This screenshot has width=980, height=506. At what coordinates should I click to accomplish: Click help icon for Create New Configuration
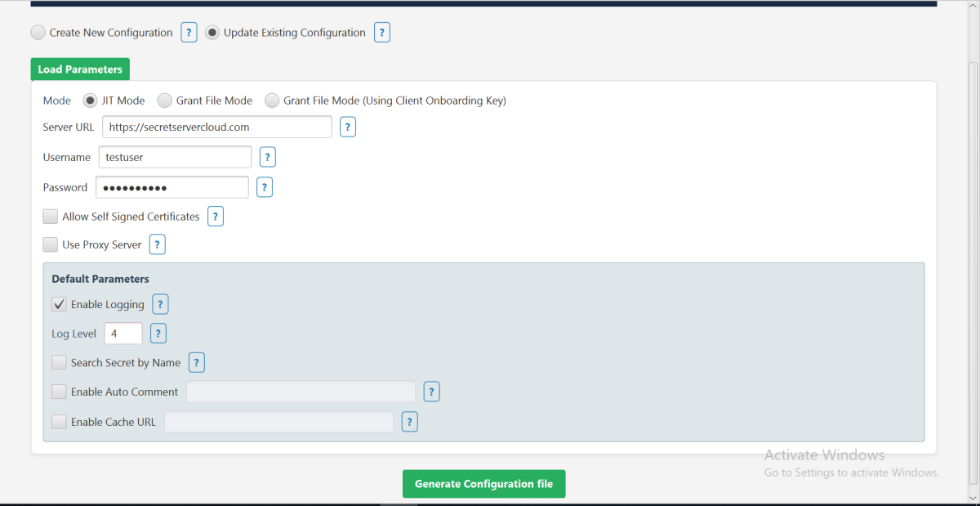click(189, 33)
